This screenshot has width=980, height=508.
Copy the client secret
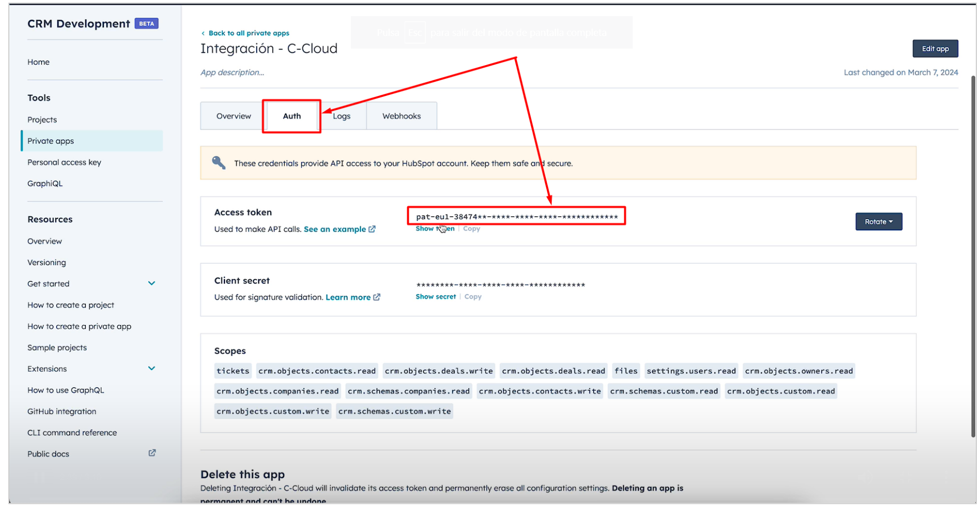pyautogui.click(x=473, y=296)
